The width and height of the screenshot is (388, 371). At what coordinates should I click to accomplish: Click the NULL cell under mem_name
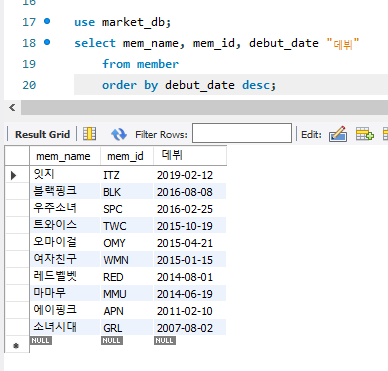pos(41,340)
